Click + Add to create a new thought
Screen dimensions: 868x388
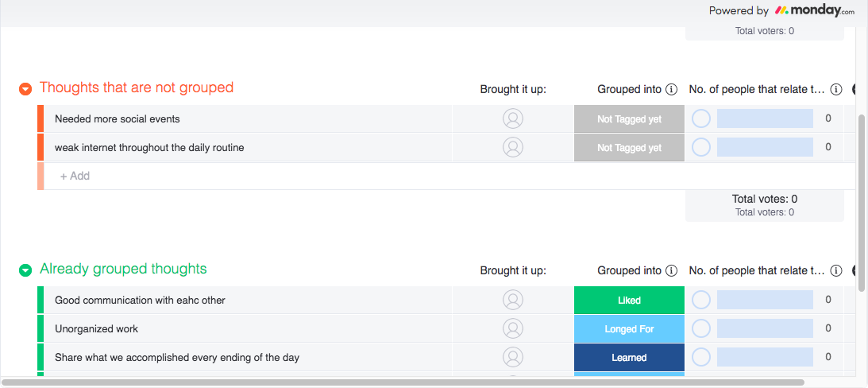click(75, 176)
